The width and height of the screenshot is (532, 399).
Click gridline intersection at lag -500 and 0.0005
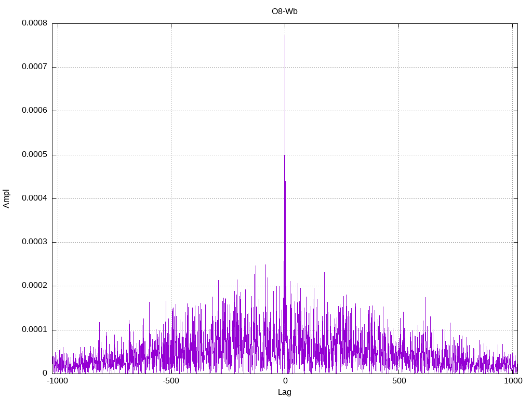click(171, 155)
